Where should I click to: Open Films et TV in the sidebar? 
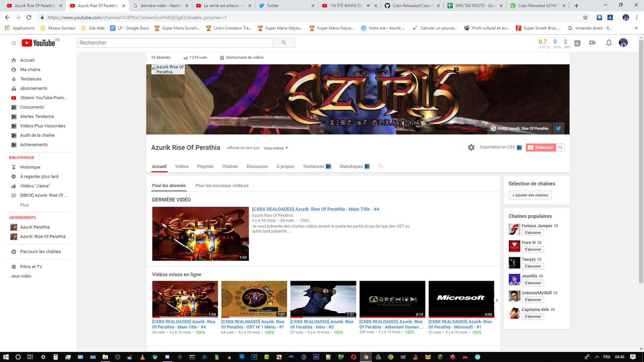click(x=31, y=267)
